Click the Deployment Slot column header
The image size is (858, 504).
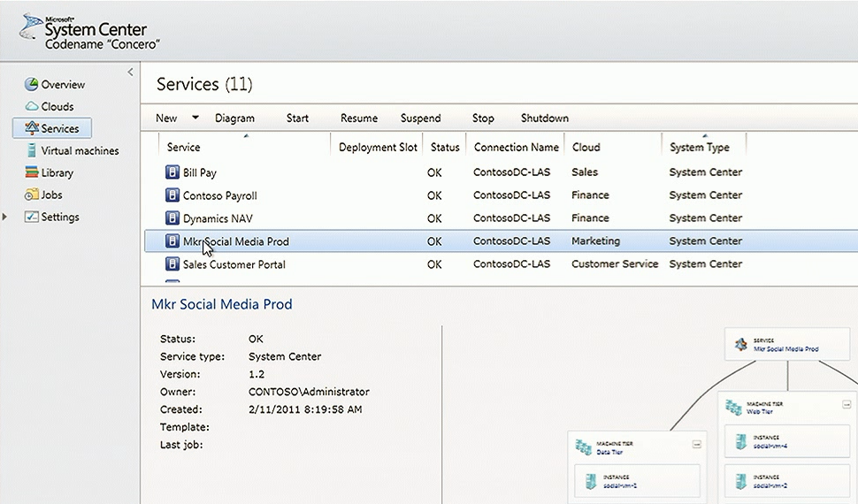(378, 147)
